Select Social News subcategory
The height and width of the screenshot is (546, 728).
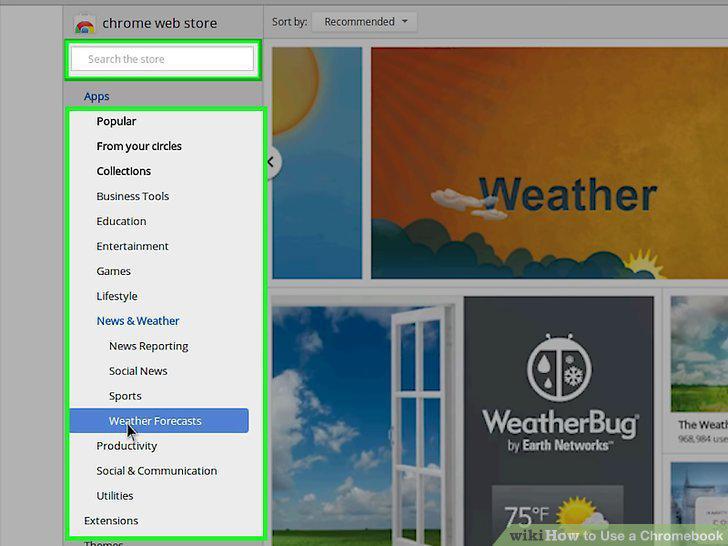click(138, 371)
